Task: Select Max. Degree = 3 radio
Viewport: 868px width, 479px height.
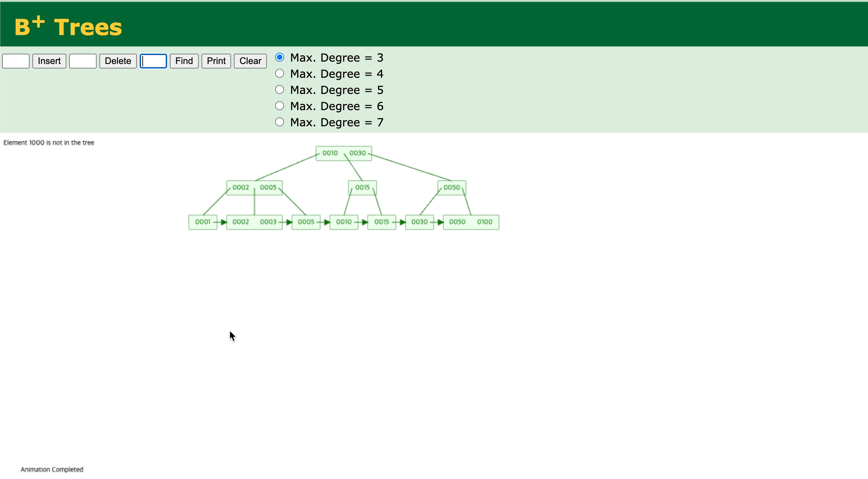Action: [x=280, y=57]
